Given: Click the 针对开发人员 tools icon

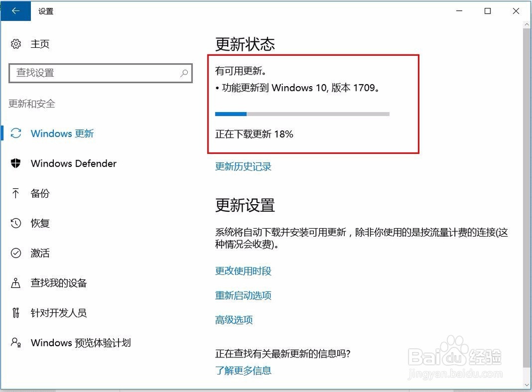Looking at the screenshot, I should tap(15, 313).
